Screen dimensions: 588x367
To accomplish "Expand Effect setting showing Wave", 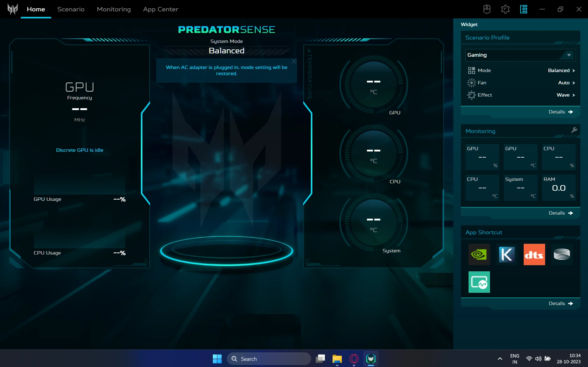I will [566, 95].
